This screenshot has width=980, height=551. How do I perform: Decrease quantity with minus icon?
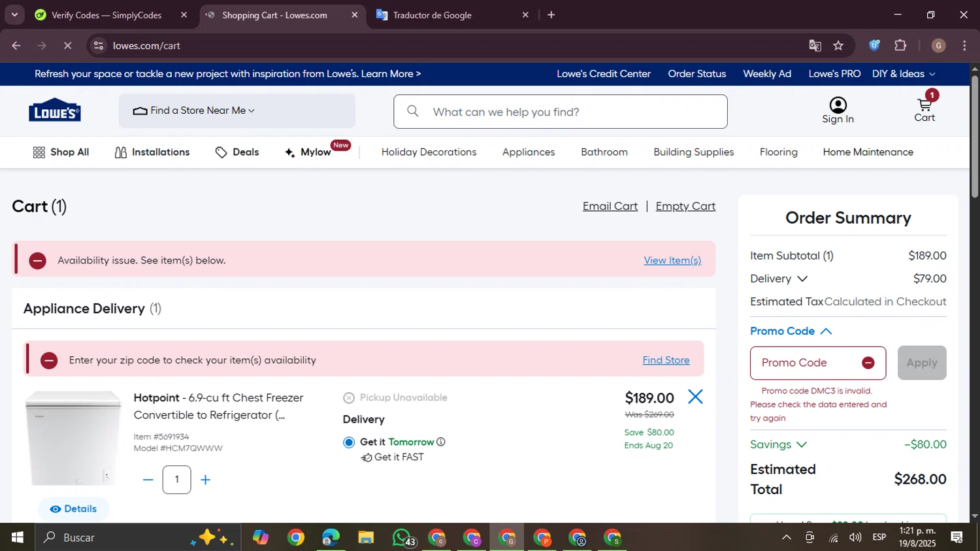[x=148, y=480]
